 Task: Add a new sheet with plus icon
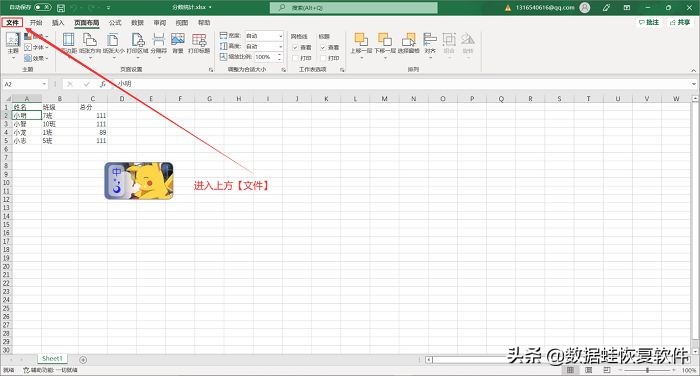tap(83, 359)
